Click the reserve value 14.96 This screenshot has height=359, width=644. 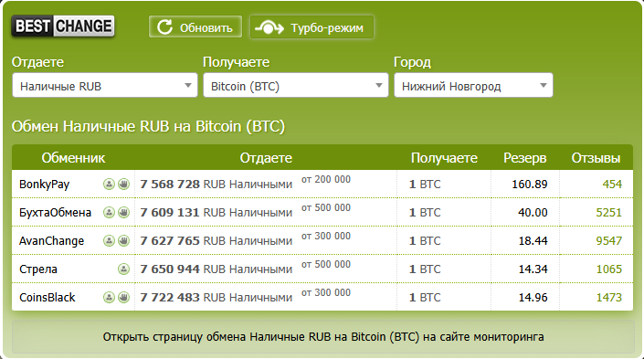(533, 298)
